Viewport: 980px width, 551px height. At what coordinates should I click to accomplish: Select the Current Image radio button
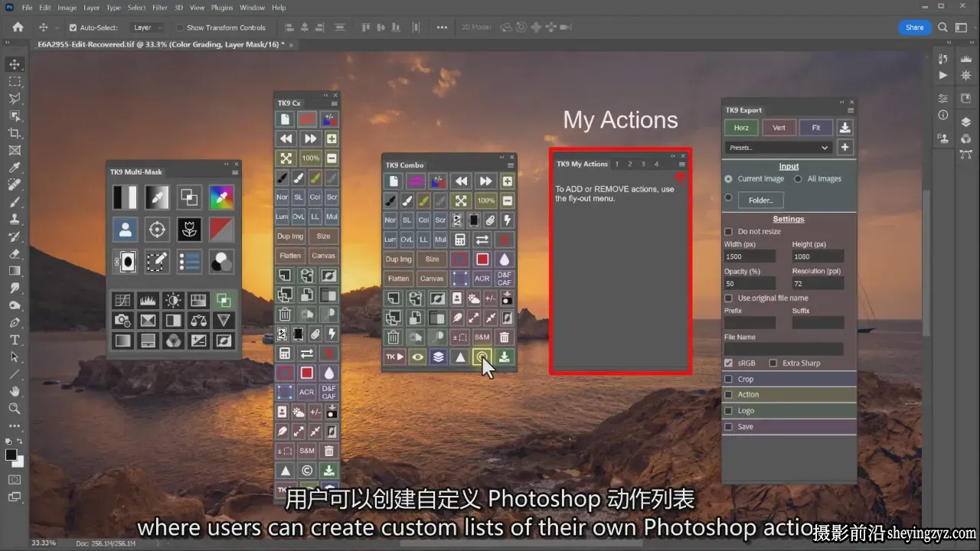pos(728,179)
